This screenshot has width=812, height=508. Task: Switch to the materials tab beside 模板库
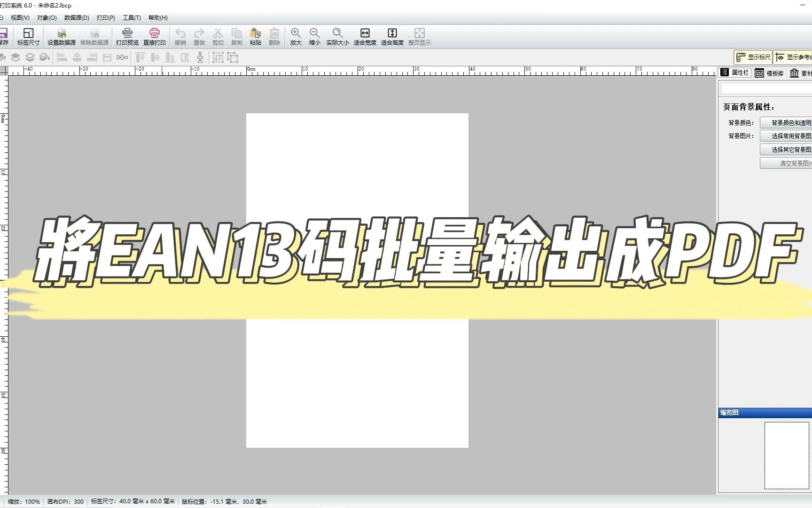(x=801, y=73)
